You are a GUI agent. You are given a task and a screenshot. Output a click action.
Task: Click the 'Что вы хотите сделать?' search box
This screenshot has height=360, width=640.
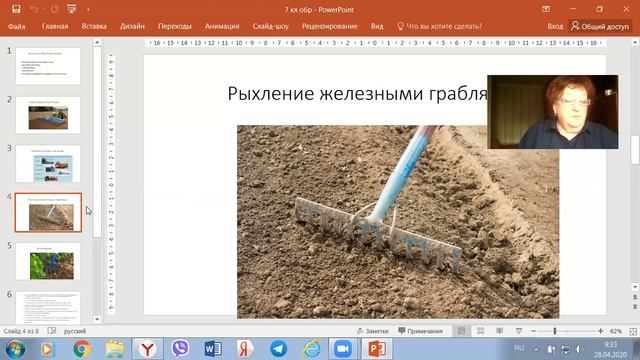(x=440, y=26)
